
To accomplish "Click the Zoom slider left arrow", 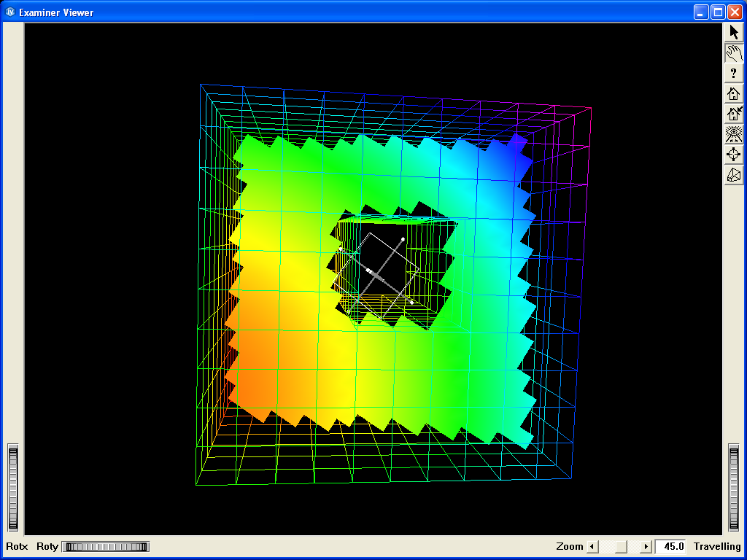I will click(x=592, y=547).
